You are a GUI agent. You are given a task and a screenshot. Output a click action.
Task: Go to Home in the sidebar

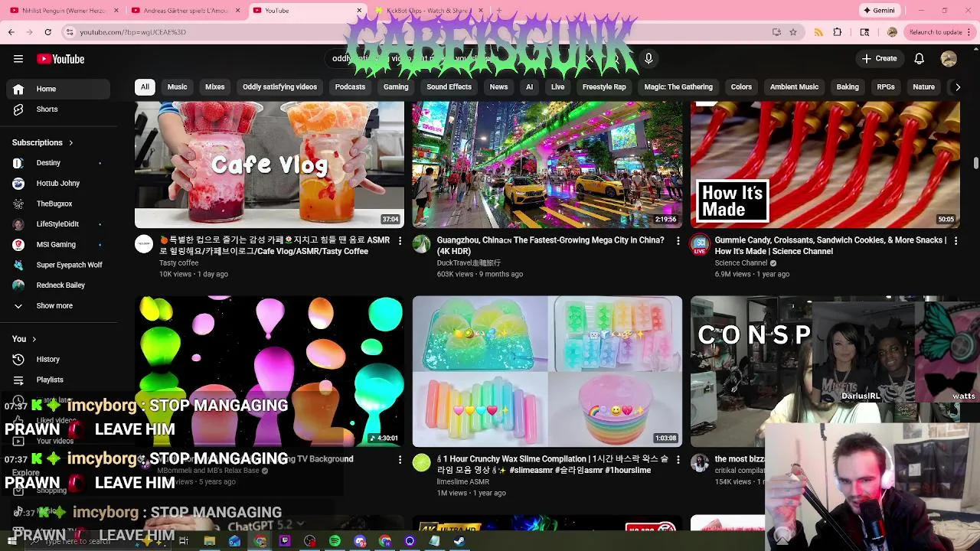(x=58, y=89)
